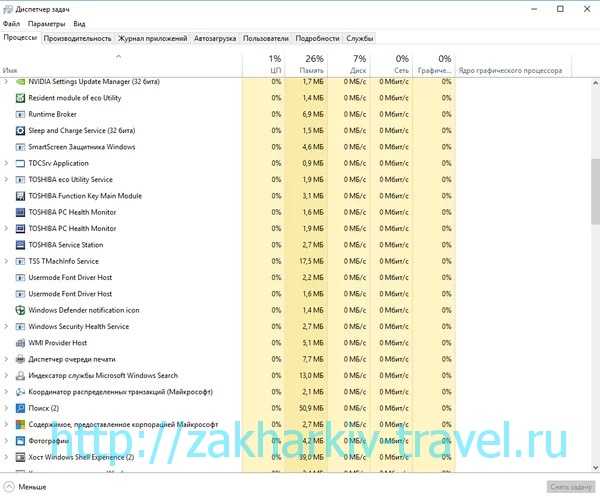The image size is (600, 501).
Task: Expand TOSHIBA eco Utility Service row
Action: coord(6,180)
